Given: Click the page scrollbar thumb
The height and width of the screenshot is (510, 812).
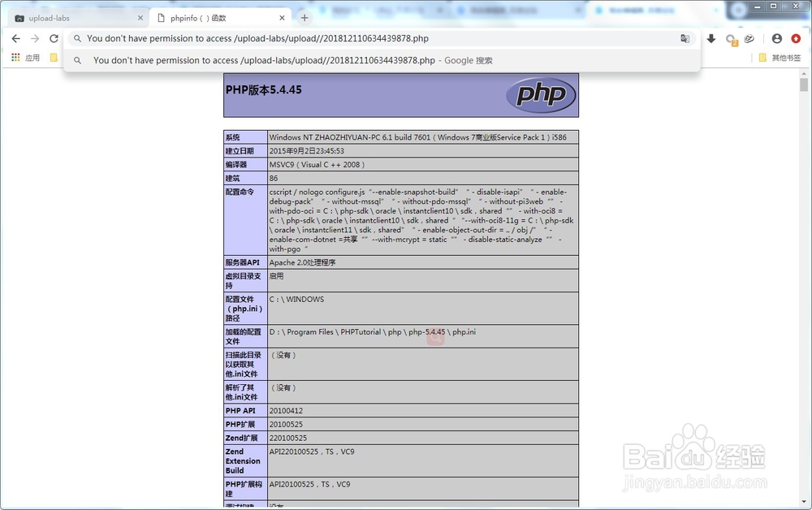Looking at the screenshot, I should (804, 84).
